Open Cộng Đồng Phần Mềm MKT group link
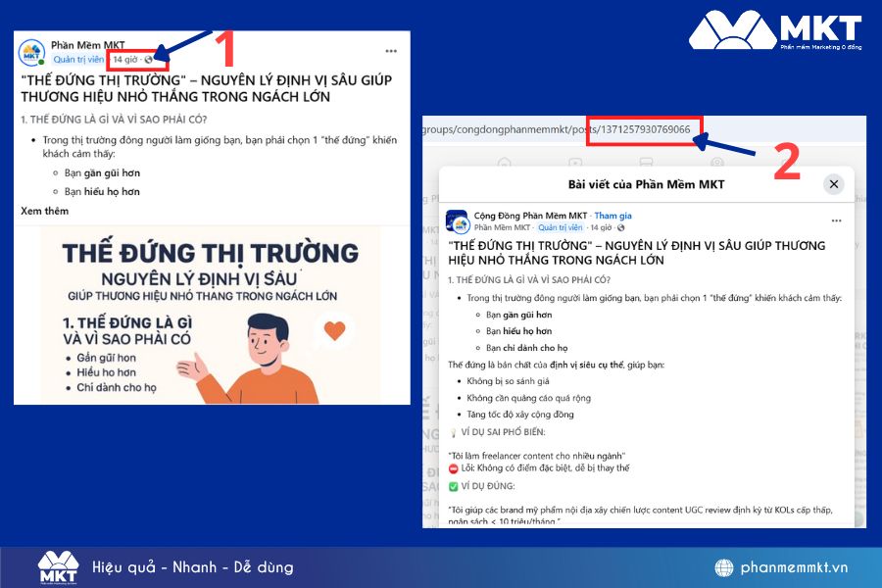 [x=530, y=216]
